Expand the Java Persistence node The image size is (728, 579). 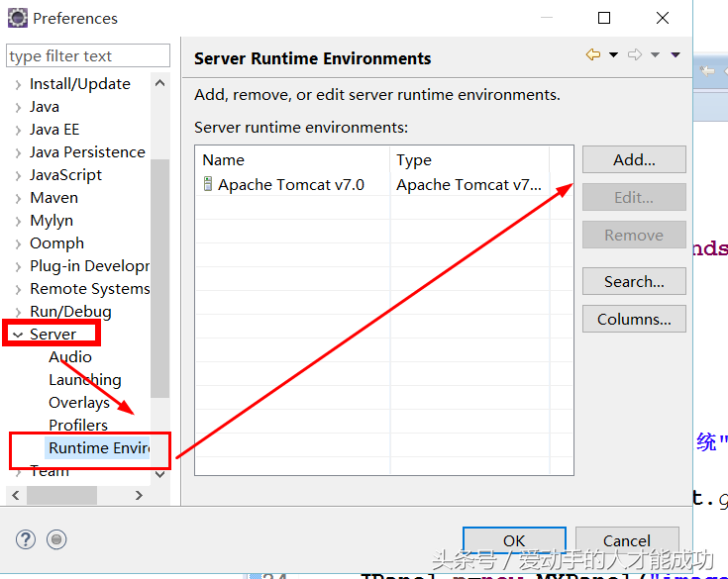pyautogui.click(x=18, y=152)
